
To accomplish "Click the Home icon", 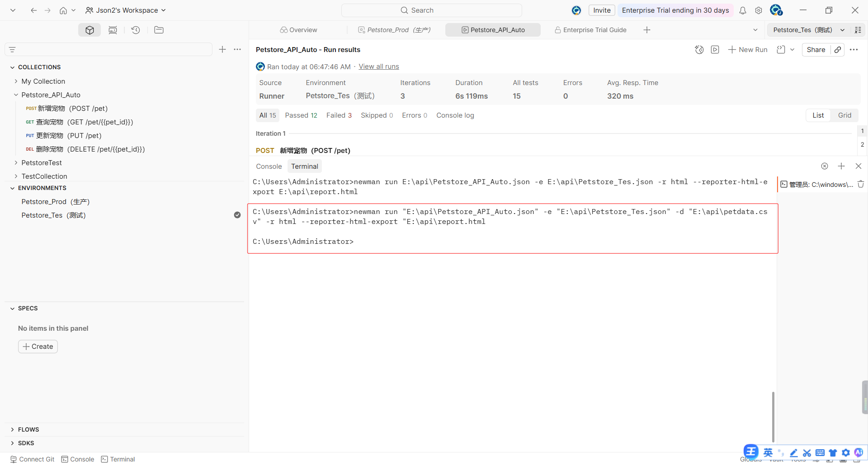I will [63, 10].
